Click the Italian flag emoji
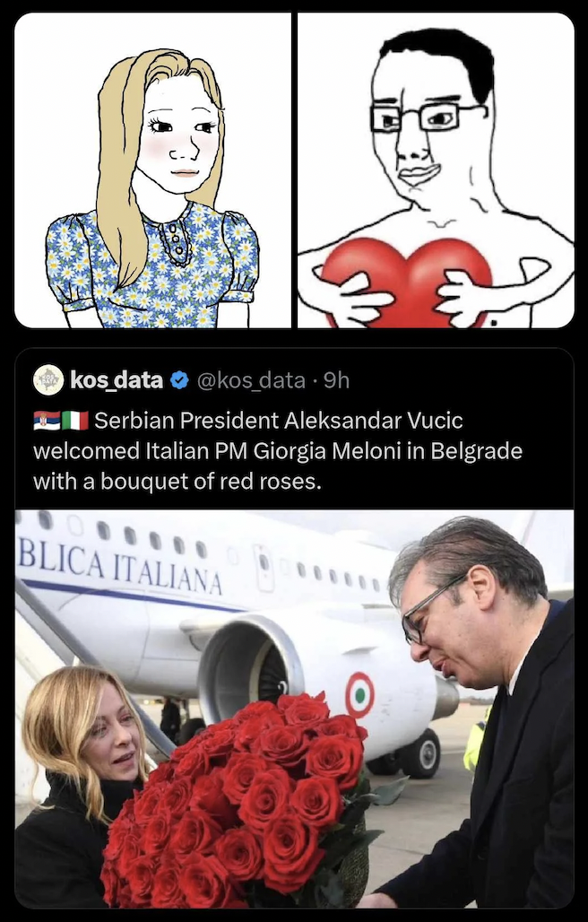588x922 pixels. [75, 421]
